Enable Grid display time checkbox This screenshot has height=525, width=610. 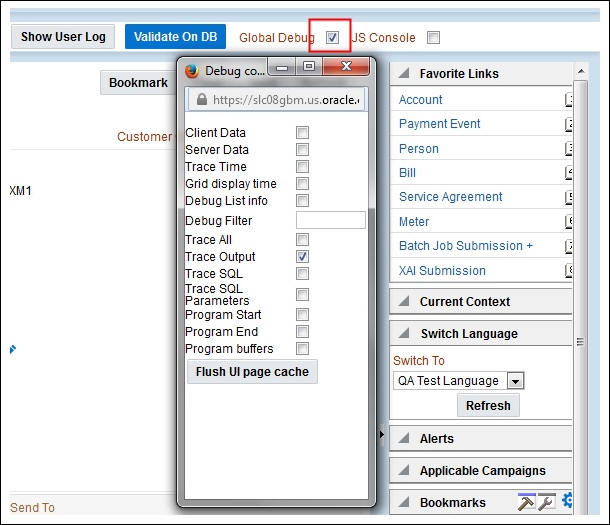click(302, 184)
